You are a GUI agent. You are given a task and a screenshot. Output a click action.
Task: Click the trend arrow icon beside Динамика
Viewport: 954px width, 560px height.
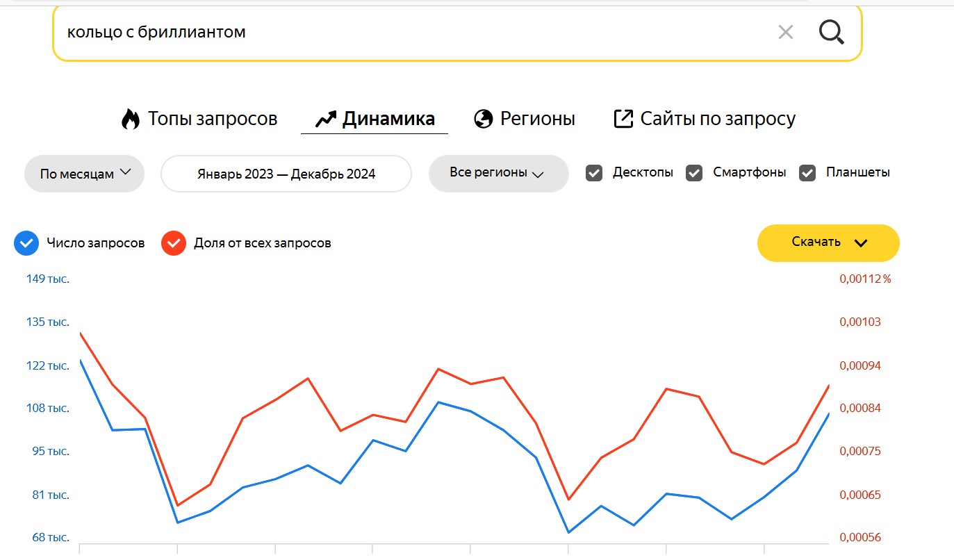point(325,120)
